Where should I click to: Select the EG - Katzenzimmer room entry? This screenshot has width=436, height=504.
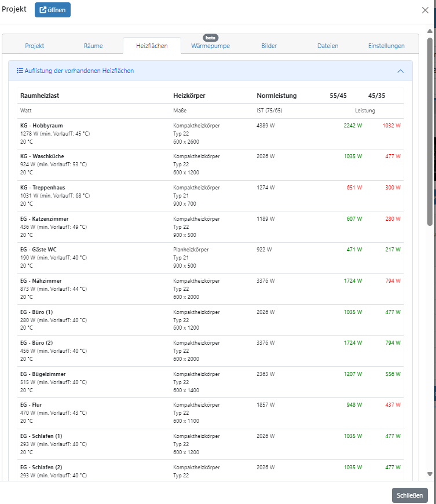point(44,219)
